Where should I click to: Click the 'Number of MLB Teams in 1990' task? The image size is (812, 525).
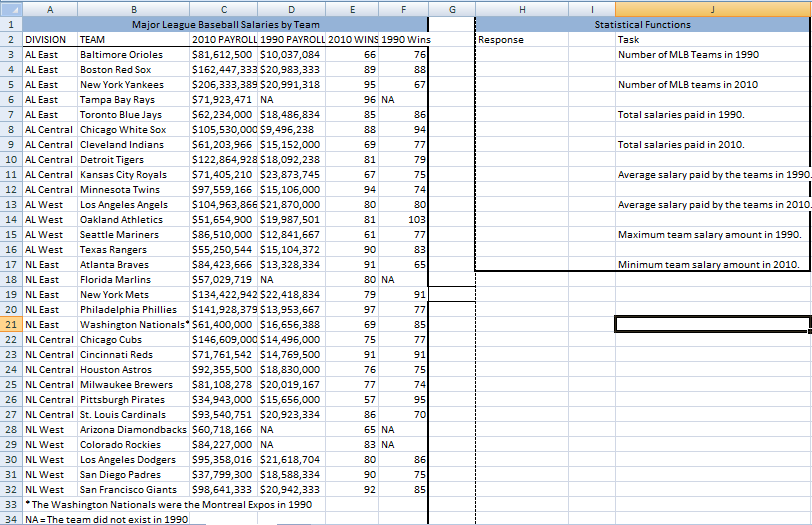pyautogui.click(x=713, y=54)
